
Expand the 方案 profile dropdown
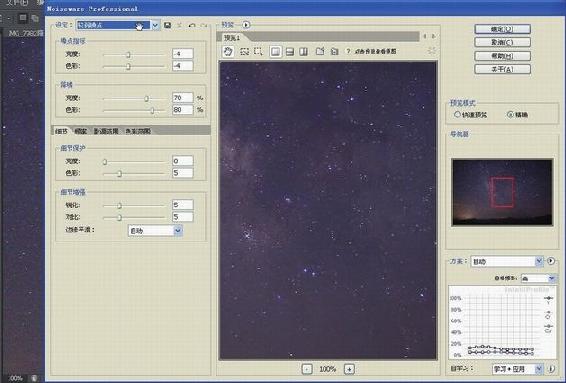pos(507,261)
